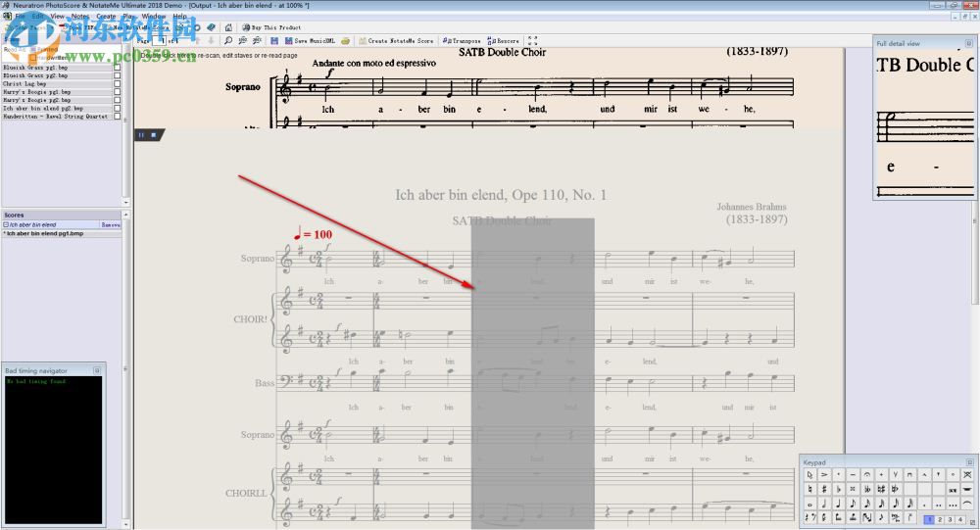Tick the Blueish Grass pg2.bmp checkbox
This screenshot has width=980, height=530.
tap(117, 75)
